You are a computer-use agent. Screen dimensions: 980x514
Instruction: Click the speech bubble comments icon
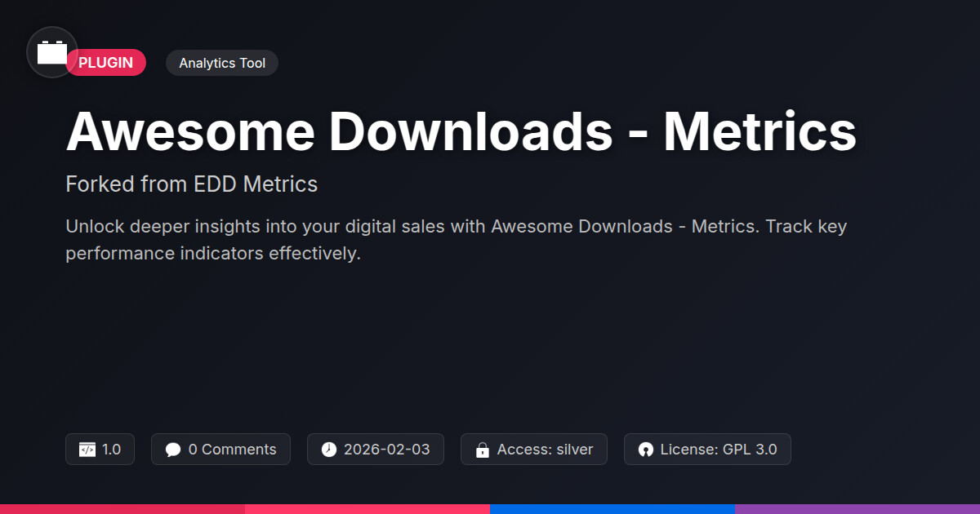point(172,450)
